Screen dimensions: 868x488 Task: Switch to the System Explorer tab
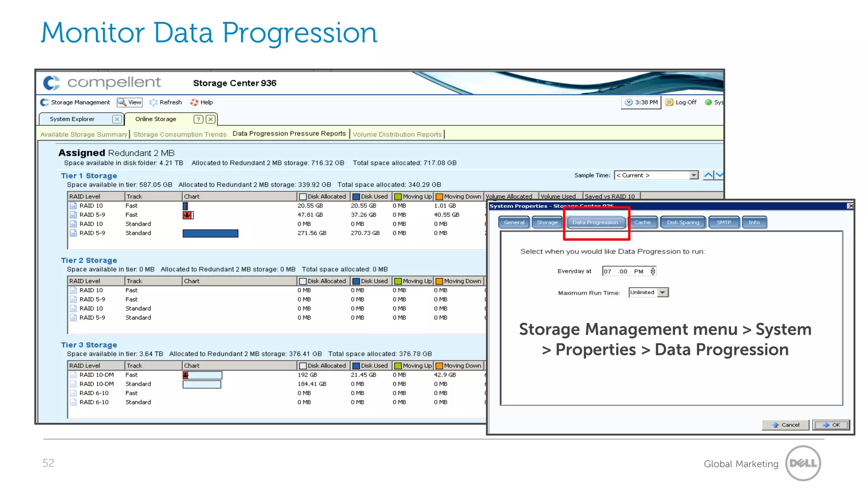(x=72, y=119)
